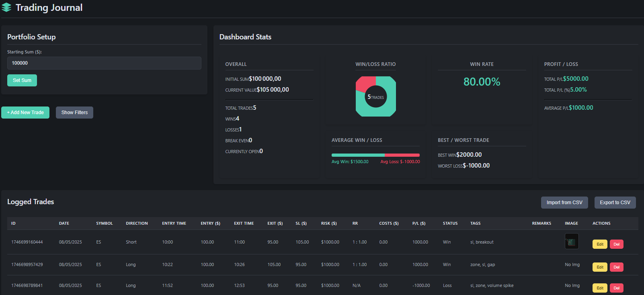The image size is (644, 295).
Task: Edit the Short trade entered at 10:00
Action: pos(600,244)
